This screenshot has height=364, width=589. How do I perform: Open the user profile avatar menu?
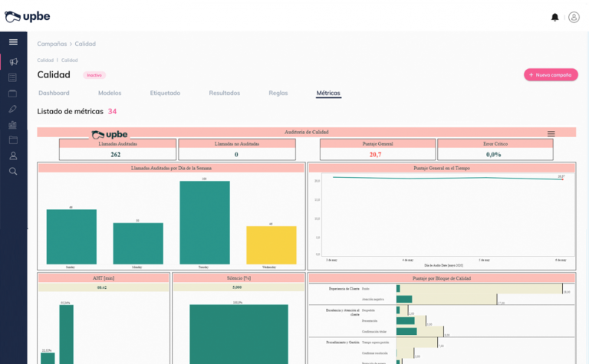click(574, 17)
